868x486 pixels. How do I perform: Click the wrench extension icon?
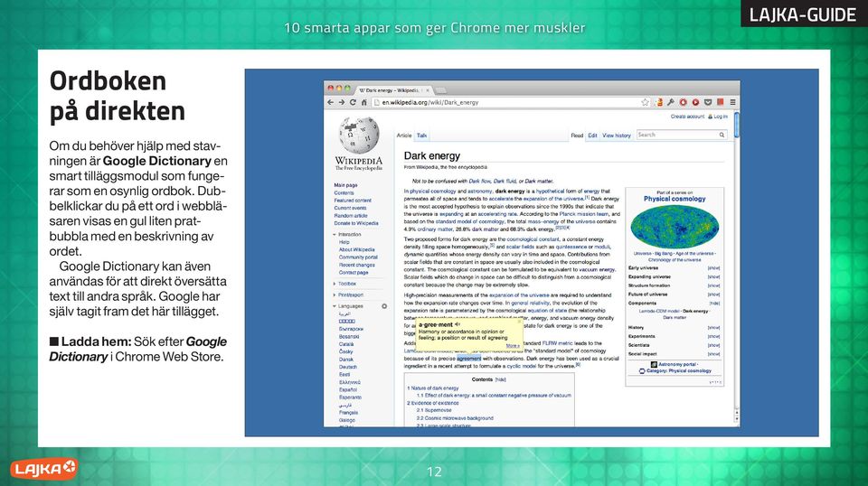point(671,102)
